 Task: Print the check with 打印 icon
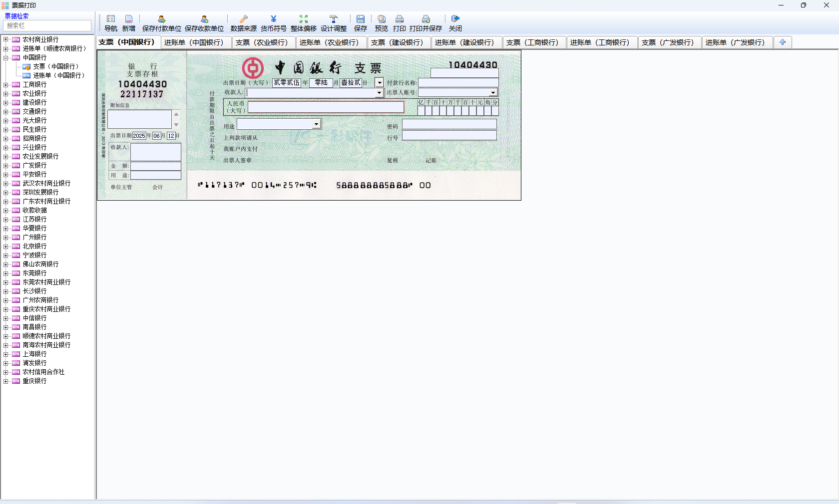(400, 23)
